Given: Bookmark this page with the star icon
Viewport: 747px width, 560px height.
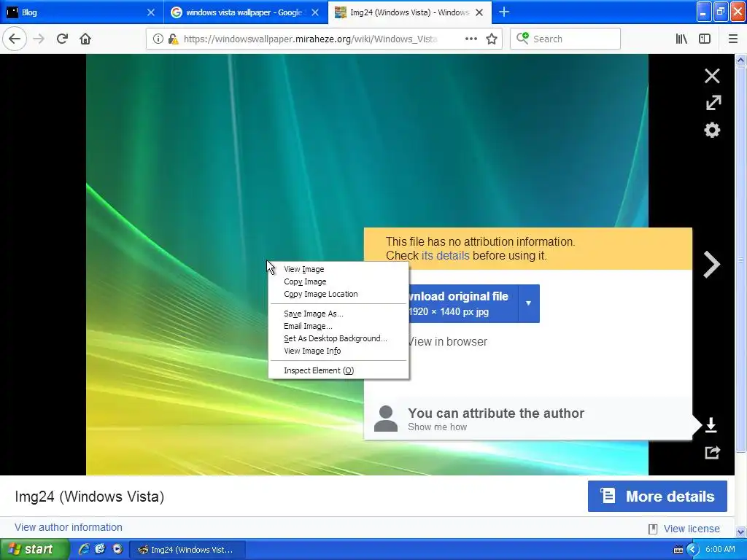Looking at the screenshot, I should point(492,39).
